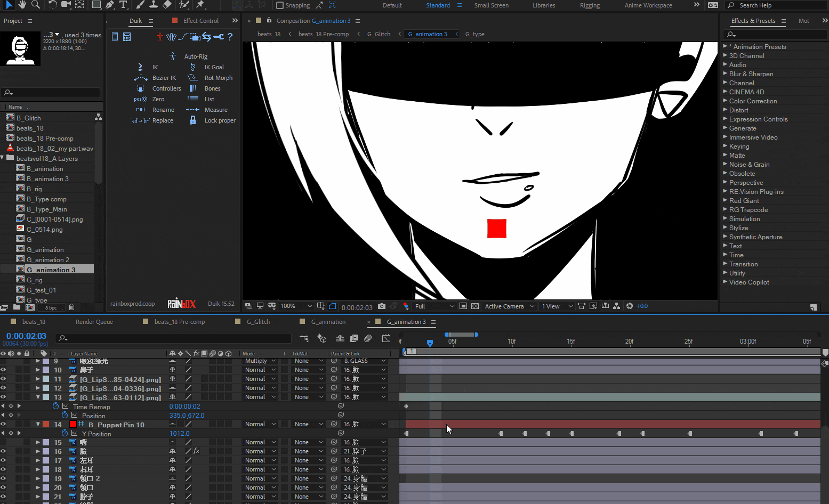
Task: Hide layer 14 B_Puppet Pin 10
Action: point(3,425)
